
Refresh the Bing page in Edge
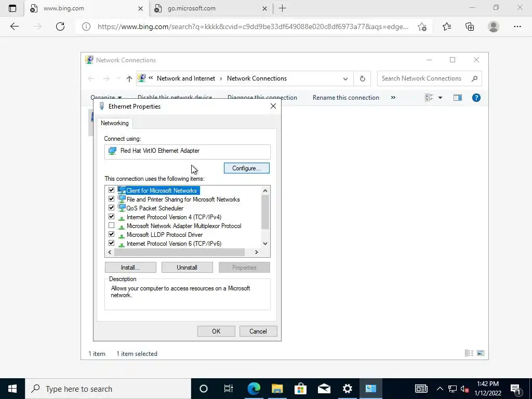point(60,26)
